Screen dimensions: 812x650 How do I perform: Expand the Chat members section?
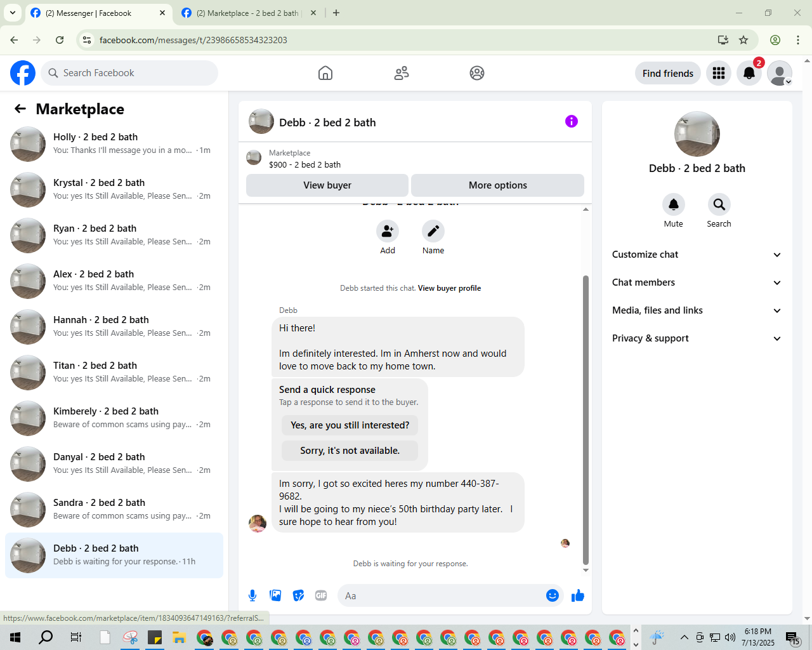coord(697,282)
